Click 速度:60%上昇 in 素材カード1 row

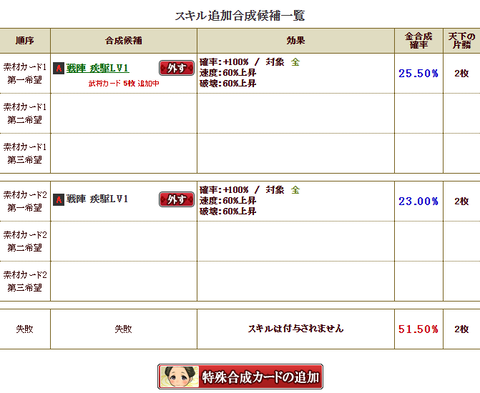[228, 73]
